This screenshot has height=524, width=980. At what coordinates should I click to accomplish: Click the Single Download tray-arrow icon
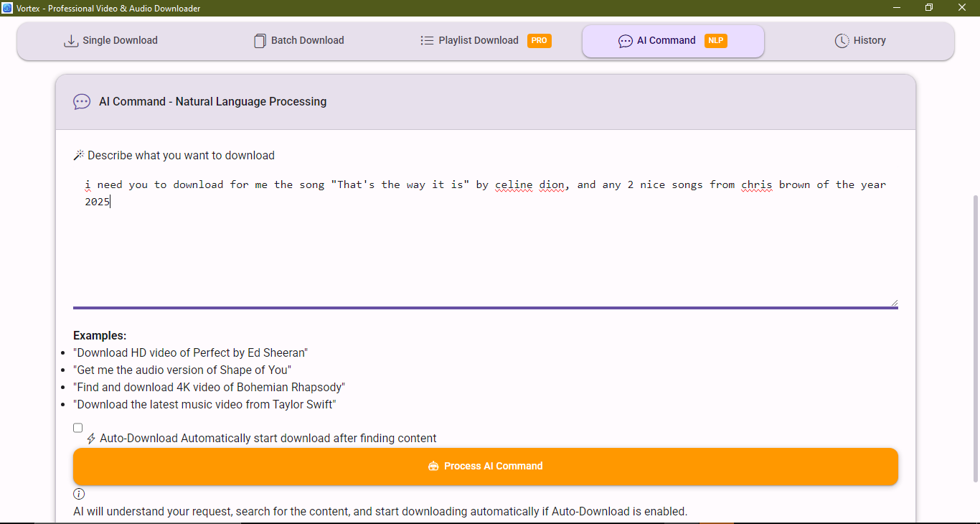click(71, 41)
